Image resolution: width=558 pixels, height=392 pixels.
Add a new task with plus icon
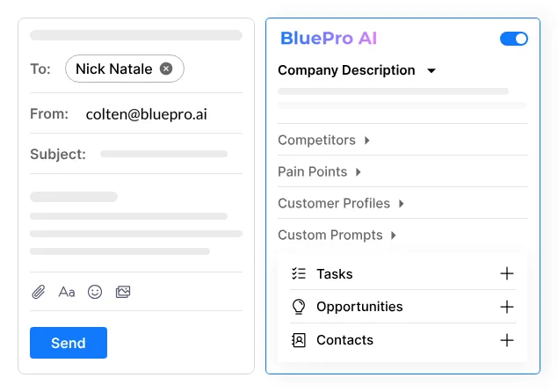[507, 273]
